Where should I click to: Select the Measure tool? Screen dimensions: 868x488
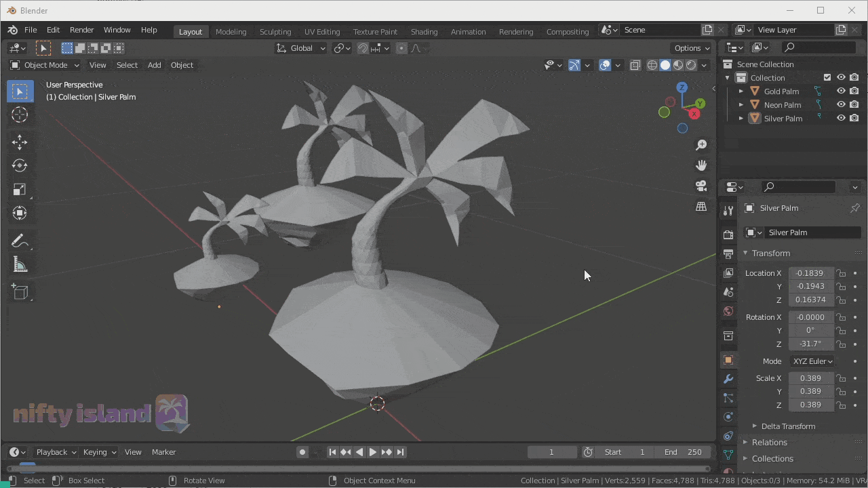tap(20, 266)
